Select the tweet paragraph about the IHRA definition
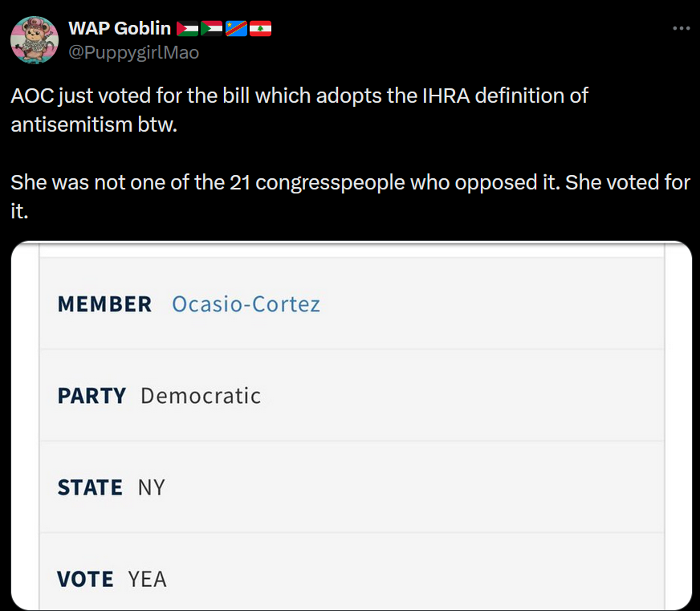Image resolution: width=700 pixels, height=611 pixels. (x=299, y=110)
